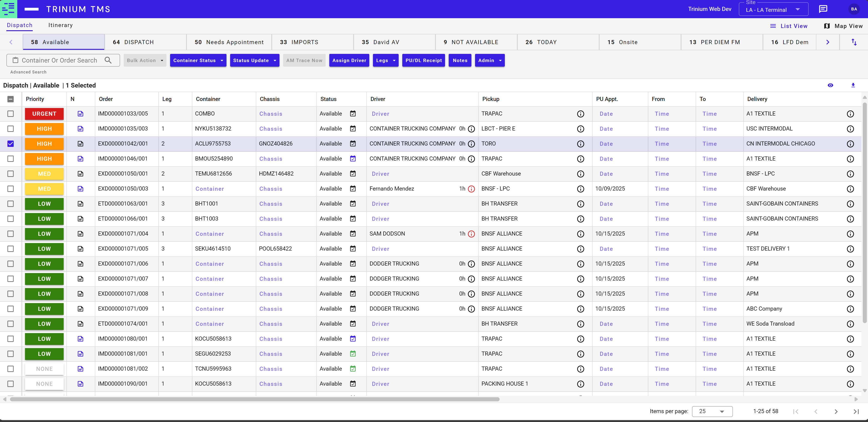Click the Assign Driver button
This screenshot has height=422, width=868.
(349, 60)
